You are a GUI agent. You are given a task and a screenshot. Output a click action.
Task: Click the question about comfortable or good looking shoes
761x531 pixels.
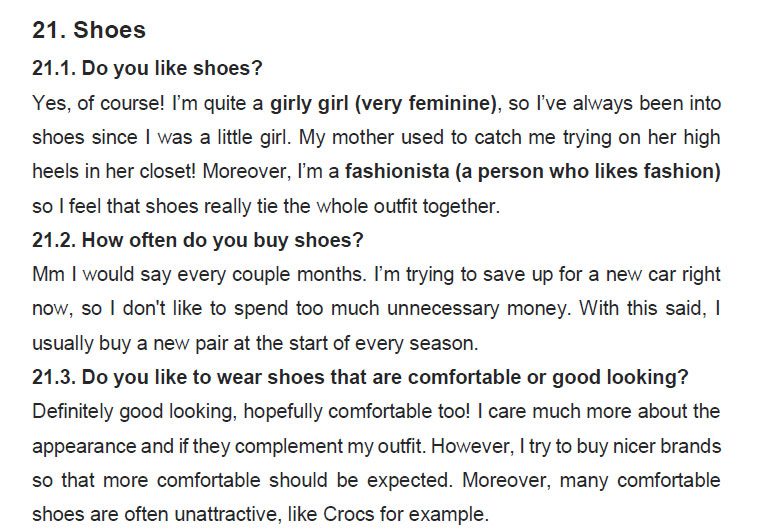click(x=360, y=377)
